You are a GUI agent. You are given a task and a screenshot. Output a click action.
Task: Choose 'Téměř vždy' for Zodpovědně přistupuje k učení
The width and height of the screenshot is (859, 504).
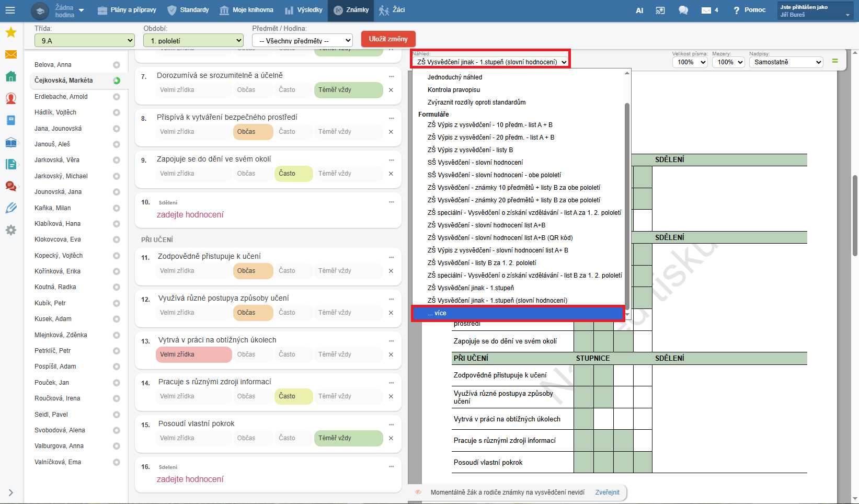(348, 271)
